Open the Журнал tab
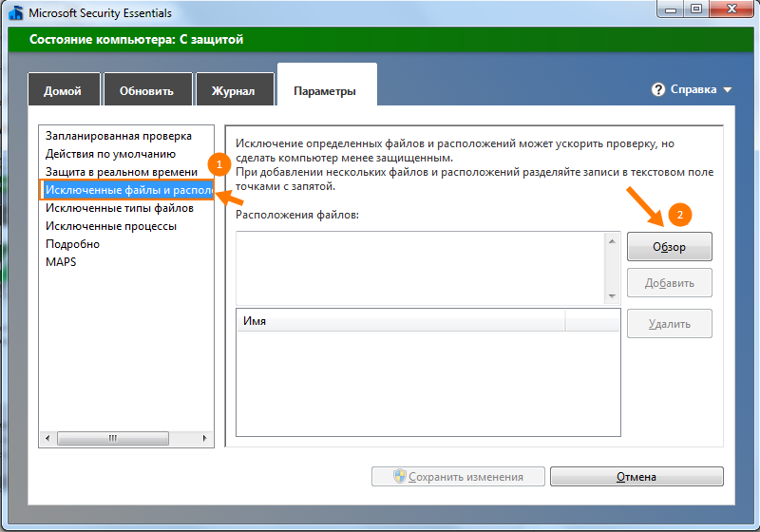 (235, 90)
